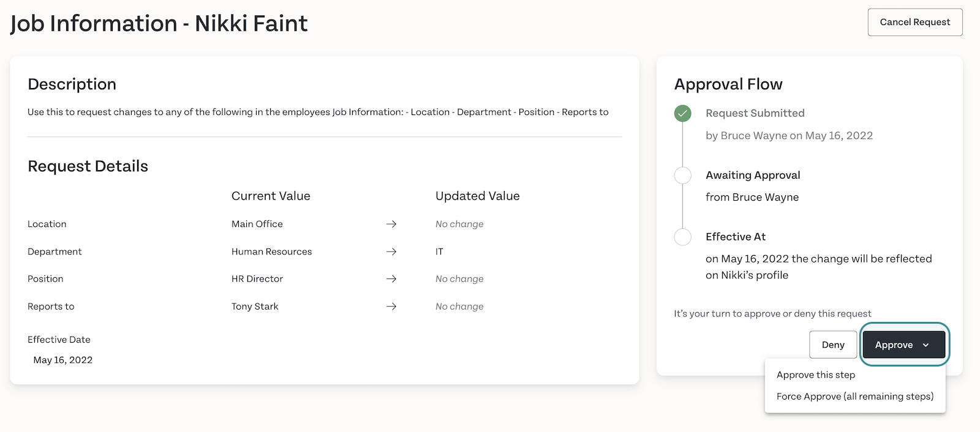This screenshot has width=980, height=432.
Task: Click the HR Director current position value
Action: coord(257,278)
